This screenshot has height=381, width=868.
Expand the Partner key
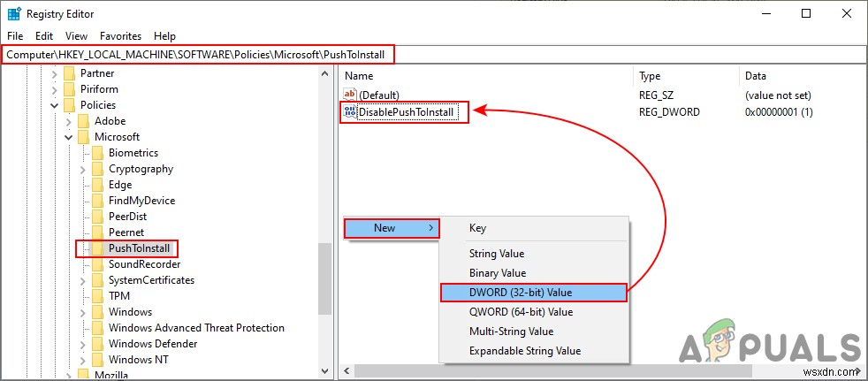coord(54,73)
